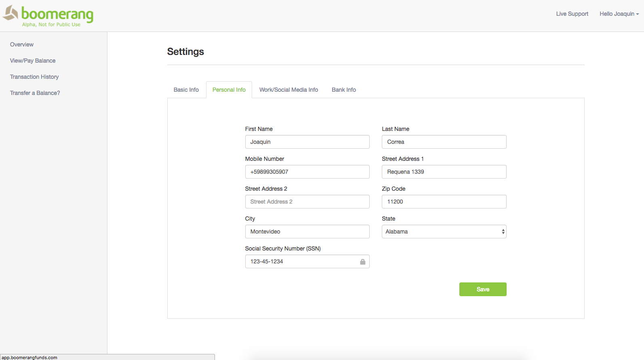Screen dimensions: 644x360
Task: Focus the First Name field with Joaquin
Action: point(307,142)
